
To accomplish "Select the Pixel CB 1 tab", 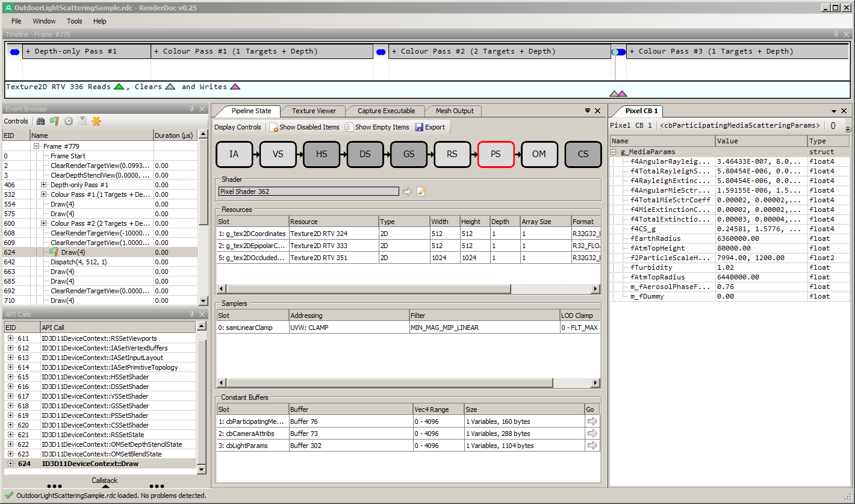I will point(641,111).
